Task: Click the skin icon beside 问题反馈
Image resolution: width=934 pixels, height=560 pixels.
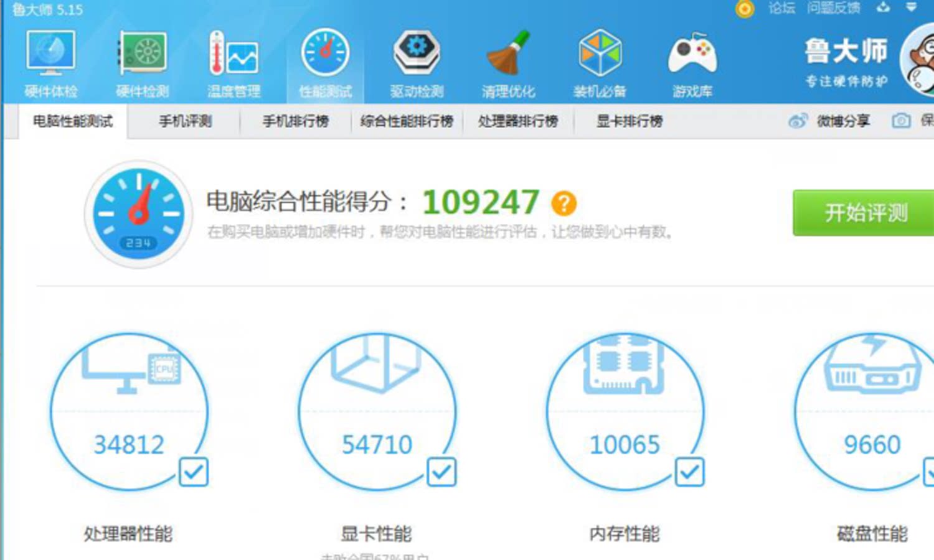Action: coord(883,7)
